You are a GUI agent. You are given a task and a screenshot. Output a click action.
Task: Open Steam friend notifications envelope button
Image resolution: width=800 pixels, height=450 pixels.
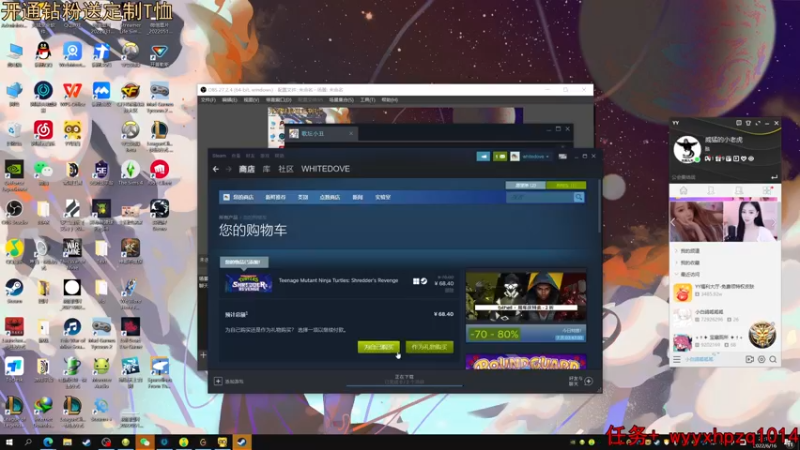500,157
